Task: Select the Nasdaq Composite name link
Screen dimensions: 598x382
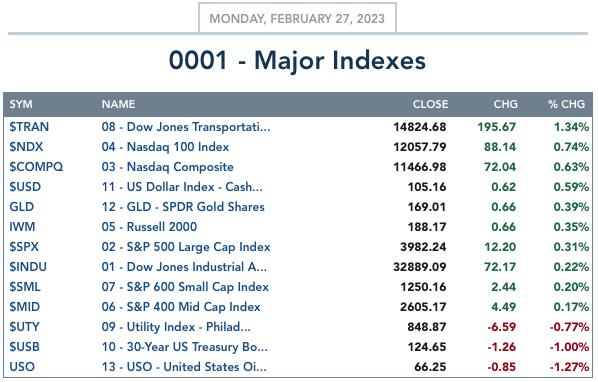Action: pos(167,167)
